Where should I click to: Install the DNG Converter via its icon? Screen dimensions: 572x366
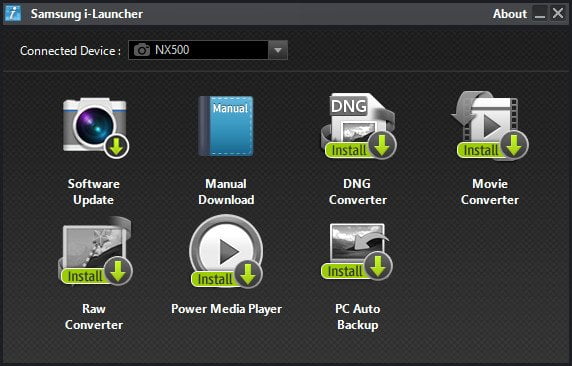point(359,126)
